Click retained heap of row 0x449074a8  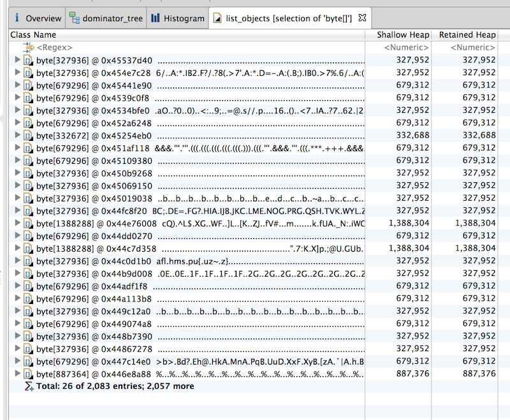click(x=479, y=324)
